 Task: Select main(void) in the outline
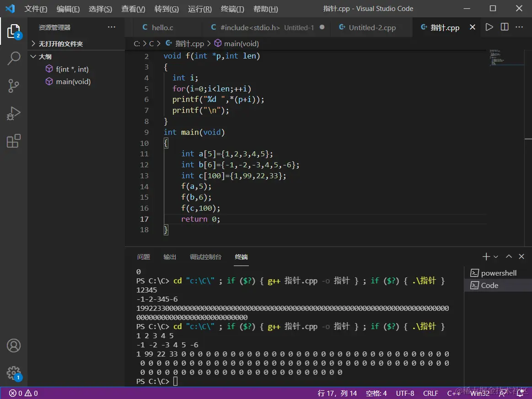[x=73, y=81]
